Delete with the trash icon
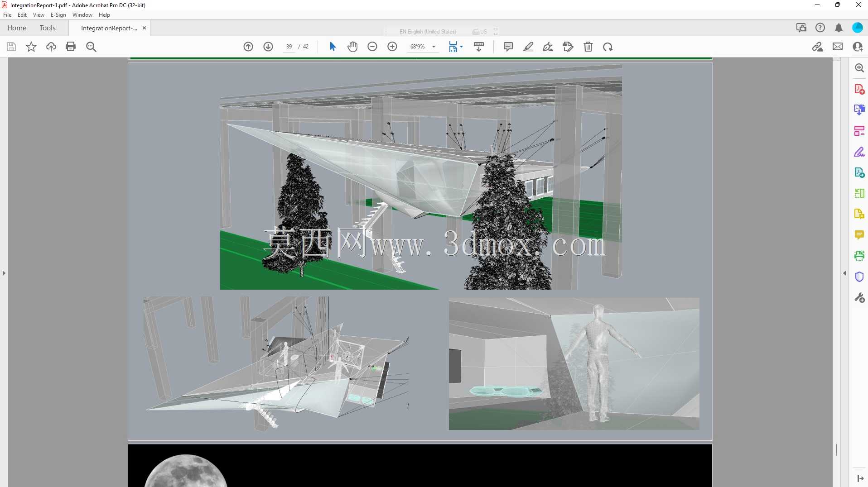This screenshot has width=868, height=487. pos(588,47)
